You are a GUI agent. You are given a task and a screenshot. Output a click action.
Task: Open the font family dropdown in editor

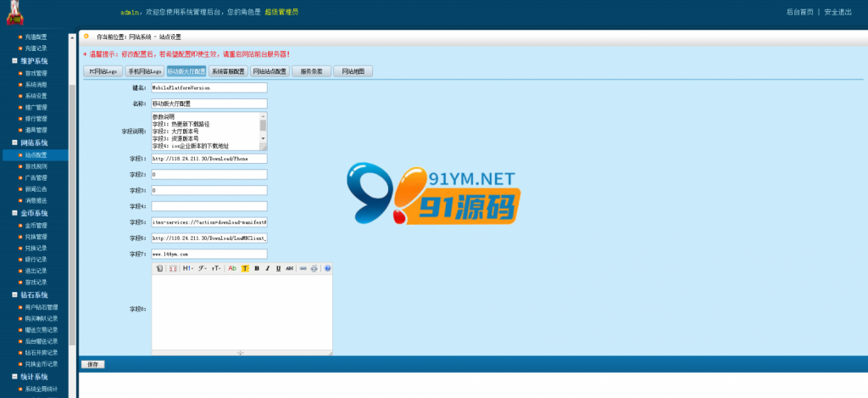pyautogui.click(x=203, y=268)
